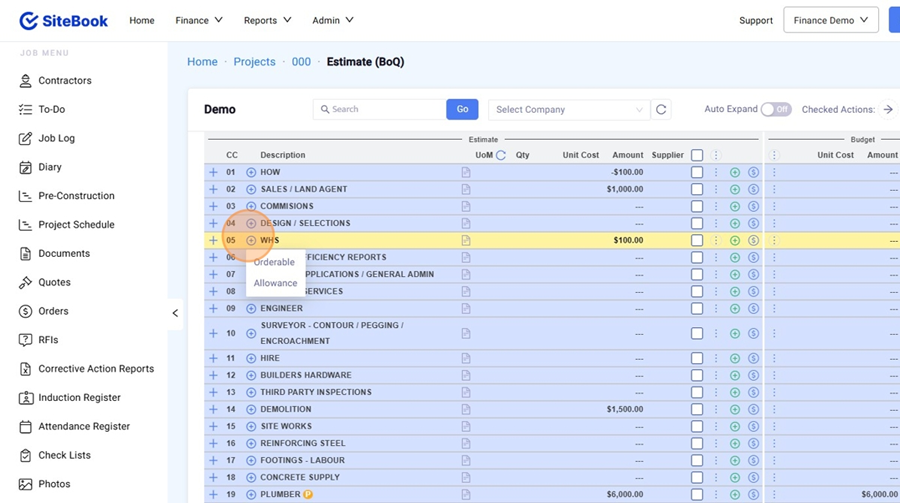The image size is (900, 503).
Task: Expand the HIRE row with plus
Action: [x=213, y=359]
